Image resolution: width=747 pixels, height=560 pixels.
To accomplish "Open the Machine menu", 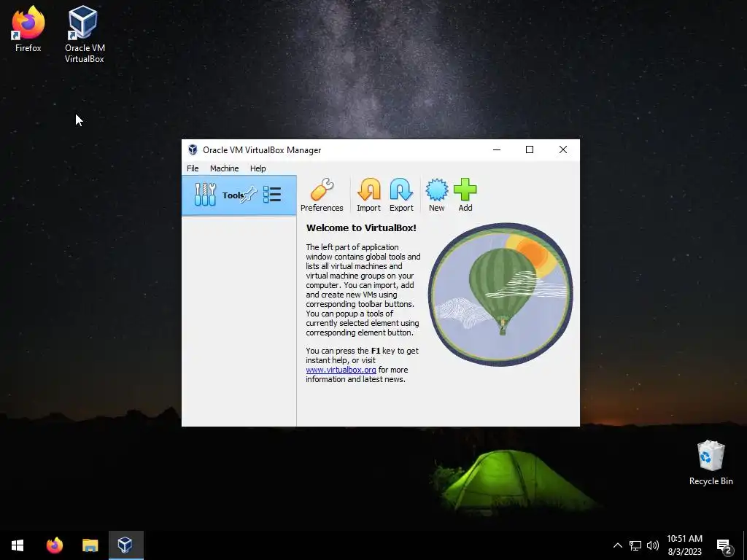I will (225, 168).
